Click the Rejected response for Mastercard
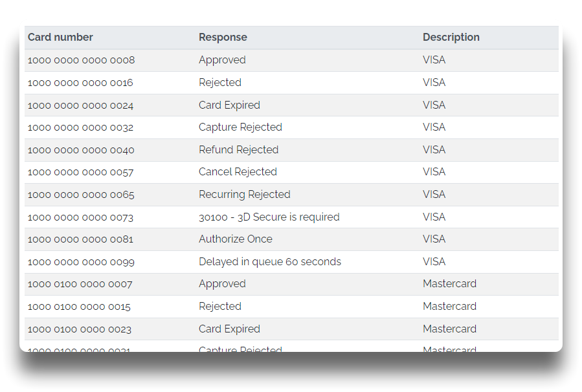 pos(220,307)
